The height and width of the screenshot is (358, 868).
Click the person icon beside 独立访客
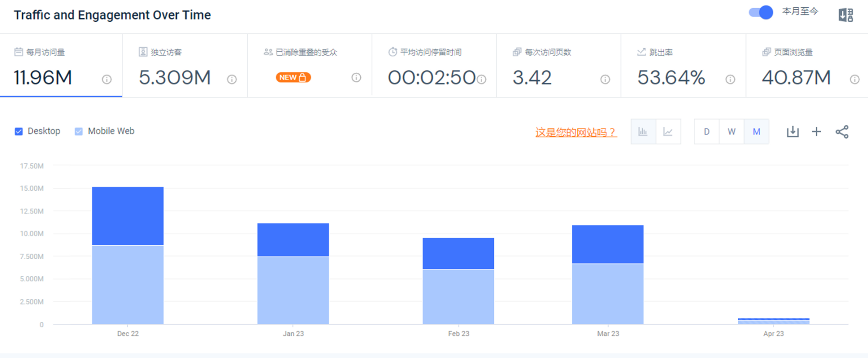[x=143, y=52]
